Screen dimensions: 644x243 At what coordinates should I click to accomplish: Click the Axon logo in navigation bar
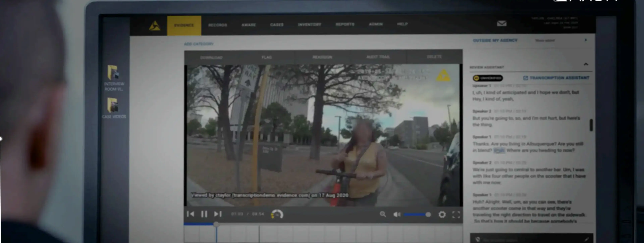(155, 26)
